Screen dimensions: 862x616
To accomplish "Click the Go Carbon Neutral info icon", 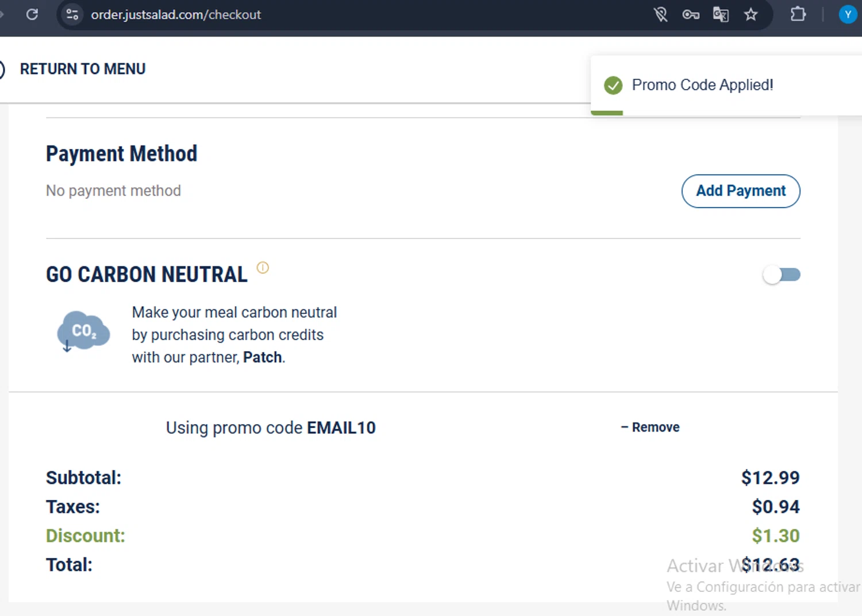I will tap(263, 268).
